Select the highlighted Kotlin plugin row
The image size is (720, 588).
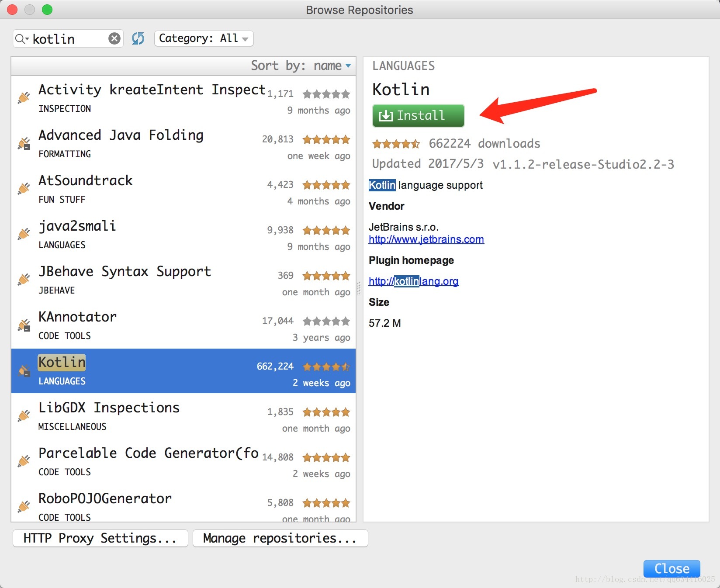click(183, 371)
